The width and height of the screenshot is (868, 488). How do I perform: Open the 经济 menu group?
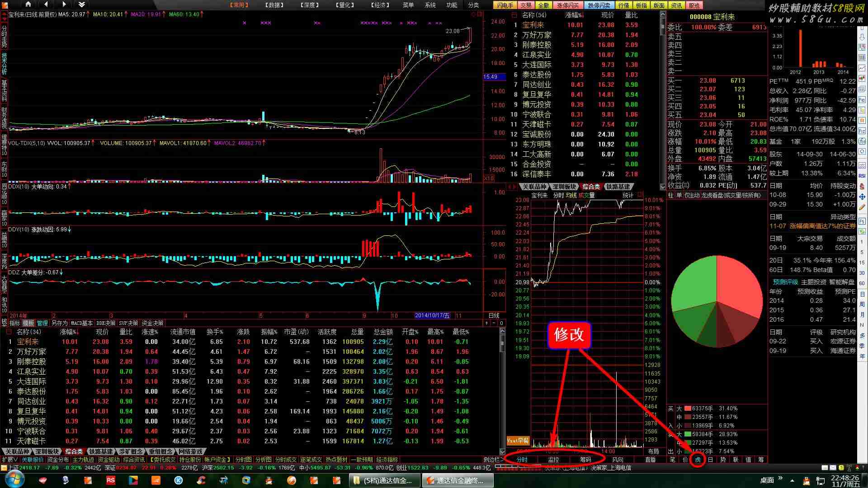coord(380,5)
